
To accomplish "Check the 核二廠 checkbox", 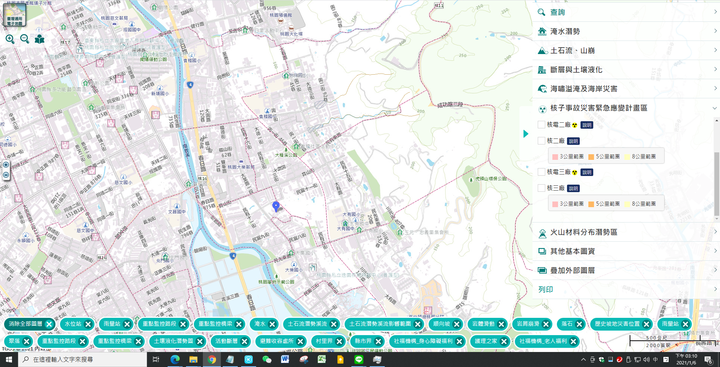I will point(541,141).
